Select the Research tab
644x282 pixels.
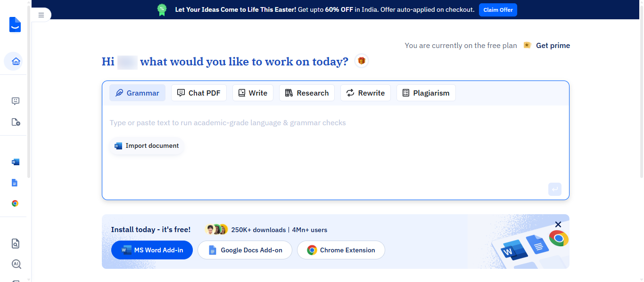(x=307, y=93)
